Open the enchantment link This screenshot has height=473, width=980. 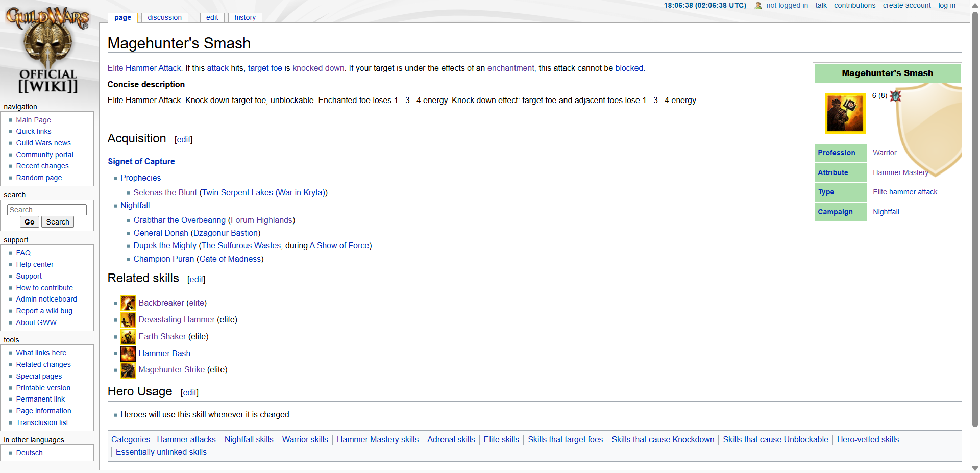[510, 68]
